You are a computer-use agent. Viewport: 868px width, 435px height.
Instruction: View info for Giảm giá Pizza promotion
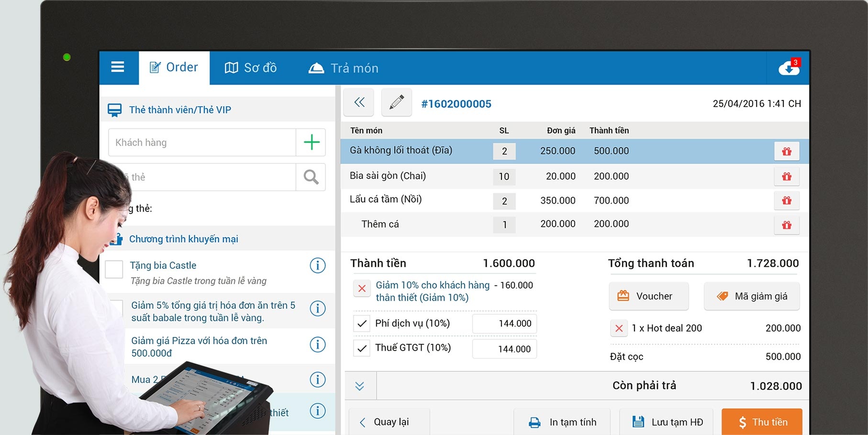317,344
